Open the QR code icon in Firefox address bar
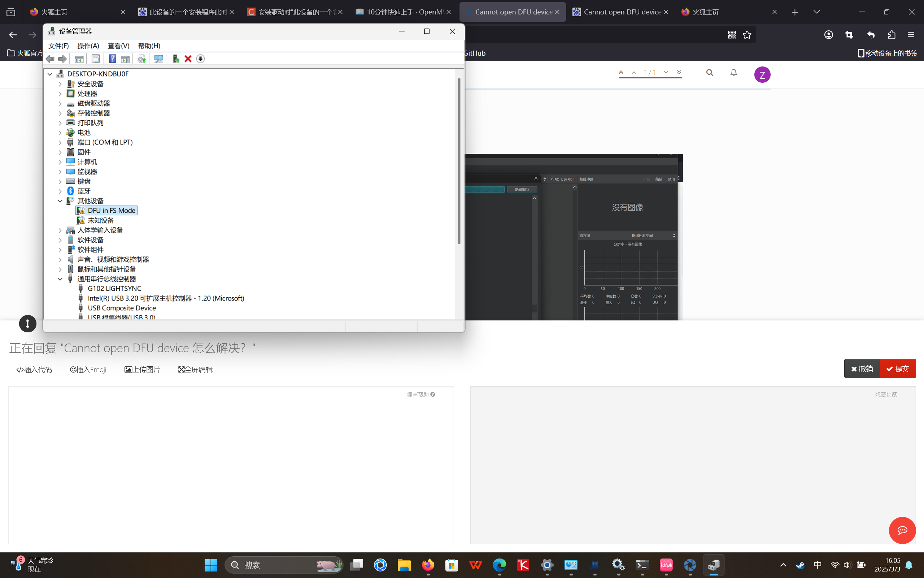Screen dimensions: 924x578 [x=732, y=35]
